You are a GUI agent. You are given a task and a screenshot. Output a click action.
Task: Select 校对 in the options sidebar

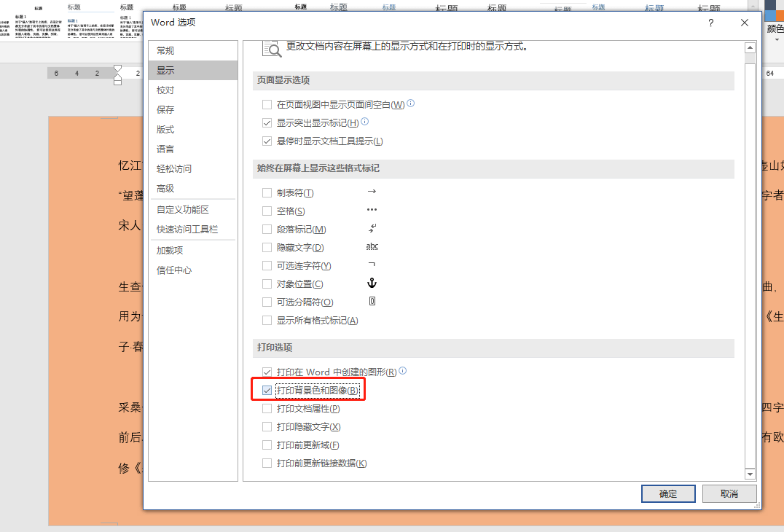(166, 90)
